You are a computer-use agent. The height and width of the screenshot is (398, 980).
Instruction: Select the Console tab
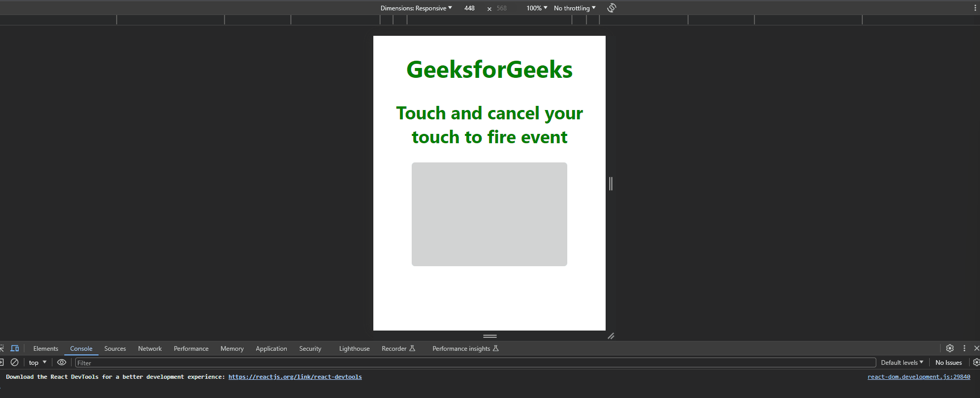(x=81, y=349)
